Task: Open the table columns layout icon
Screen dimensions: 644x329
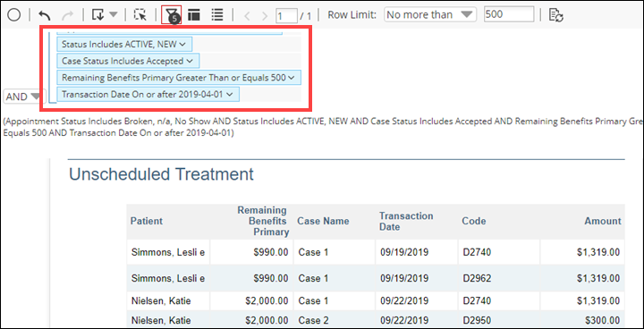Action: (x=194, y=15)
